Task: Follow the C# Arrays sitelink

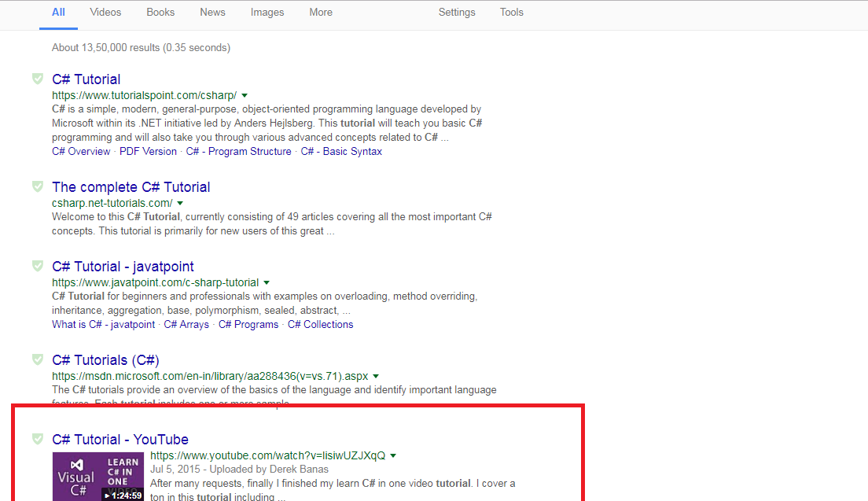Action: click(x=186, y=324)
